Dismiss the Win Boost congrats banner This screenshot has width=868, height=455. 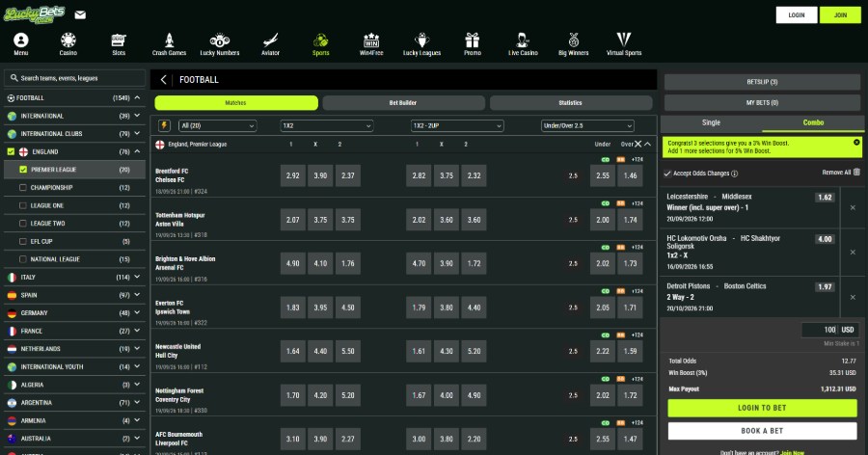click(856, 143)
